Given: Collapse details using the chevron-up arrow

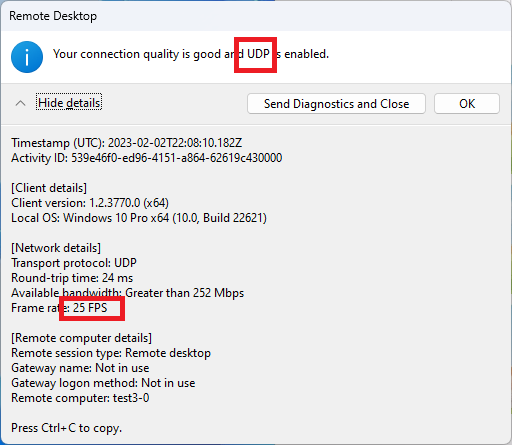Looking at the screenshot, I should coord(20,103).
